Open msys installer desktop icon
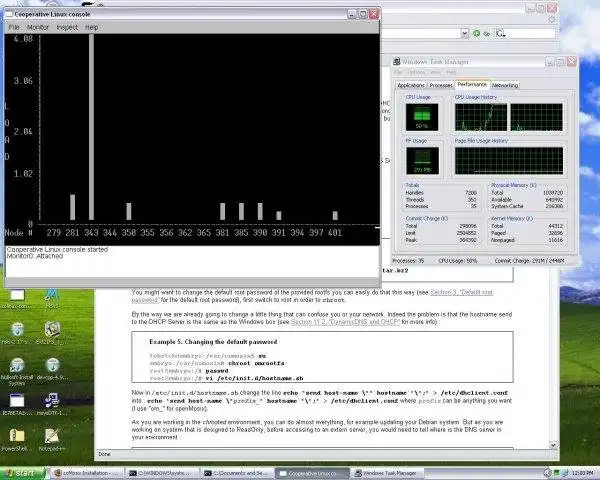This screenshot has height=480, width=600. (52, 404)
